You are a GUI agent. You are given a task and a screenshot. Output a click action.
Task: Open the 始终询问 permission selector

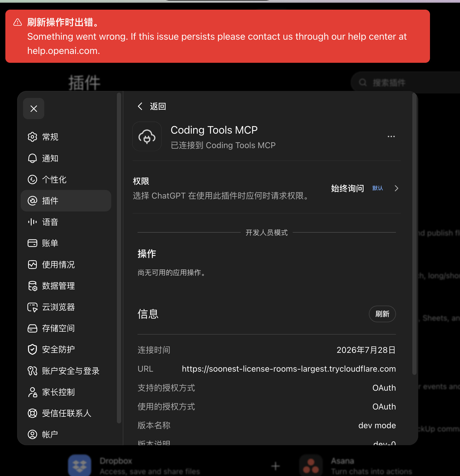347,188
